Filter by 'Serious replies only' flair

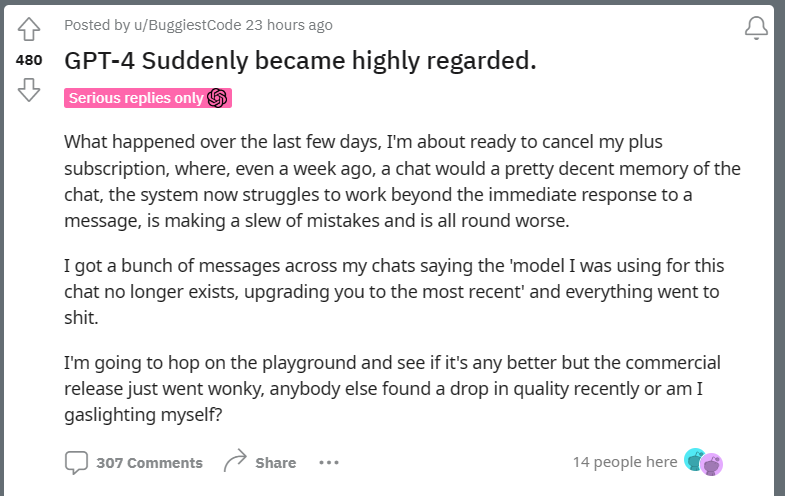(x=148, y=98)
